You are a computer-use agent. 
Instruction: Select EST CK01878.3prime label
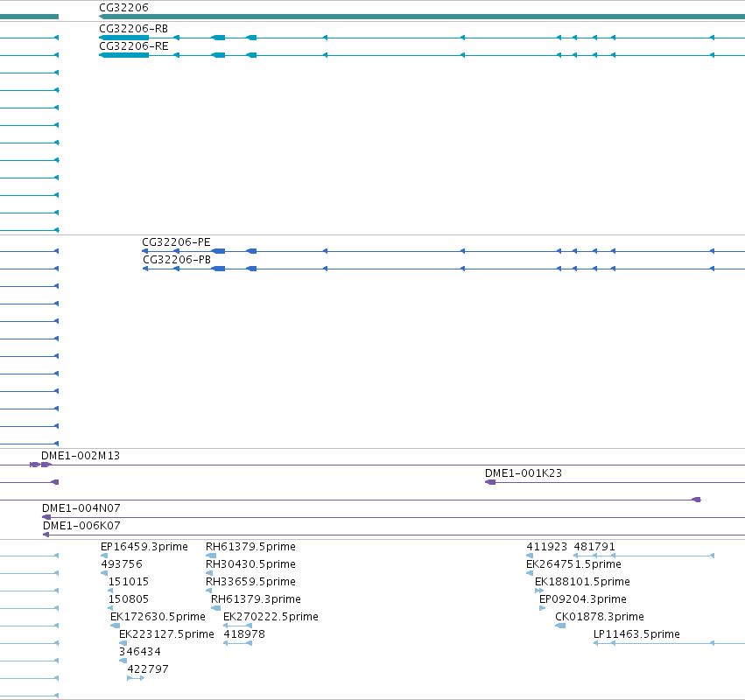coord(600,617)
